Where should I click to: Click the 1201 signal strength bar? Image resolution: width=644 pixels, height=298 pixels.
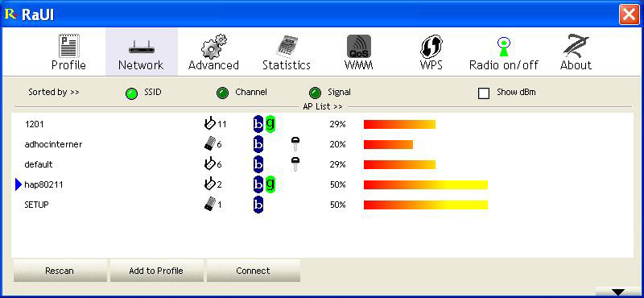point(399,124)
